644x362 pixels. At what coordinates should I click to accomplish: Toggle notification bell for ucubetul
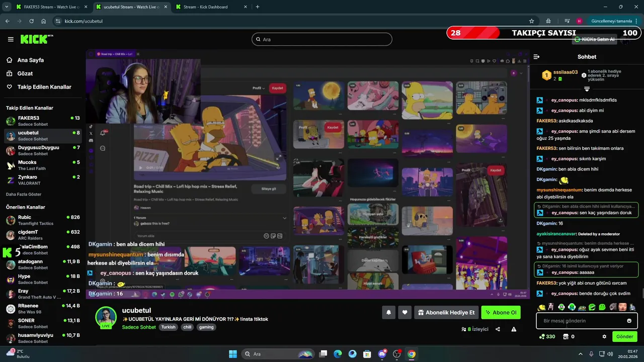pyautogui.click(x=388, y=312)
